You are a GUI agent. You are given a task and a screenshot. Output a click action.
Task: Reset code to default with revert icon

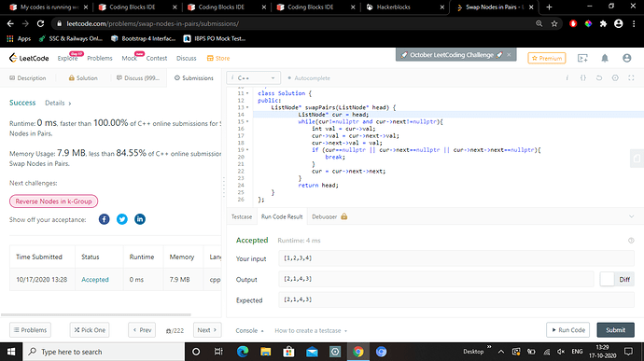click(599, 77)
